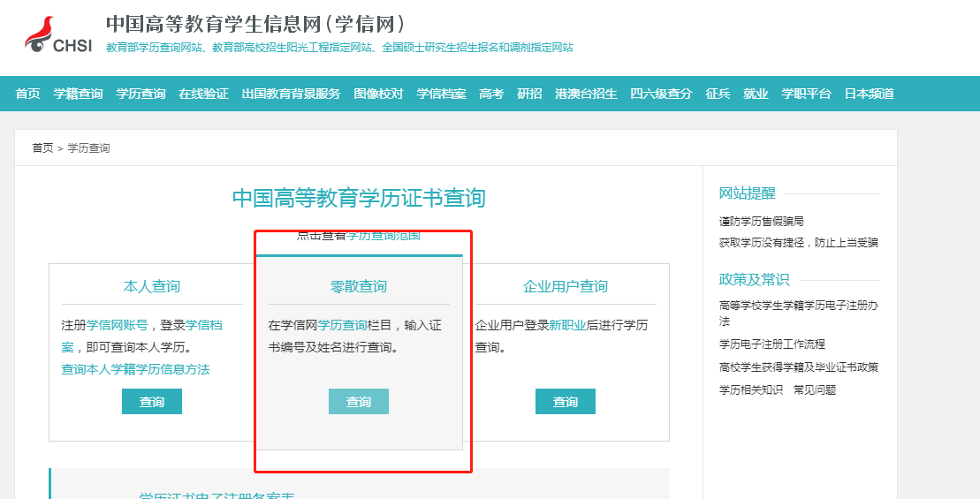Open the 常见问题 link

(x=815, y=390)
